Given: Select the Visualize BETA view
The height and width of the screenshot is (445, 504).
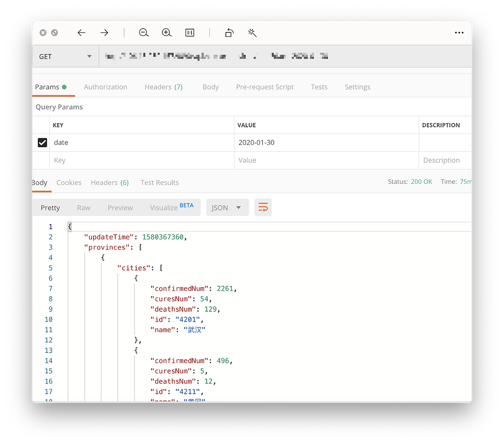Looking at the screenshot, I should click(x=172, y=207).
